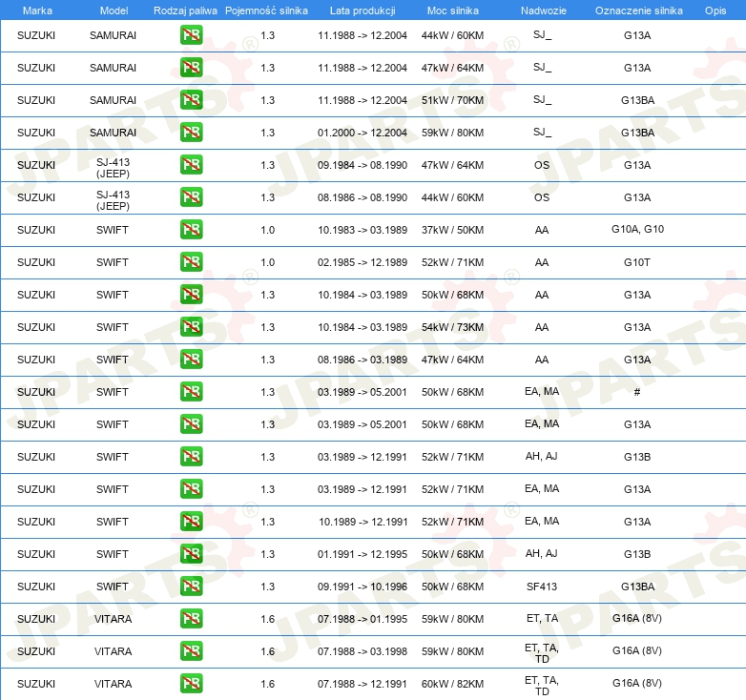
Task: Select the date range '07.1988 -> 12.1991'
Action: [363, 684]
